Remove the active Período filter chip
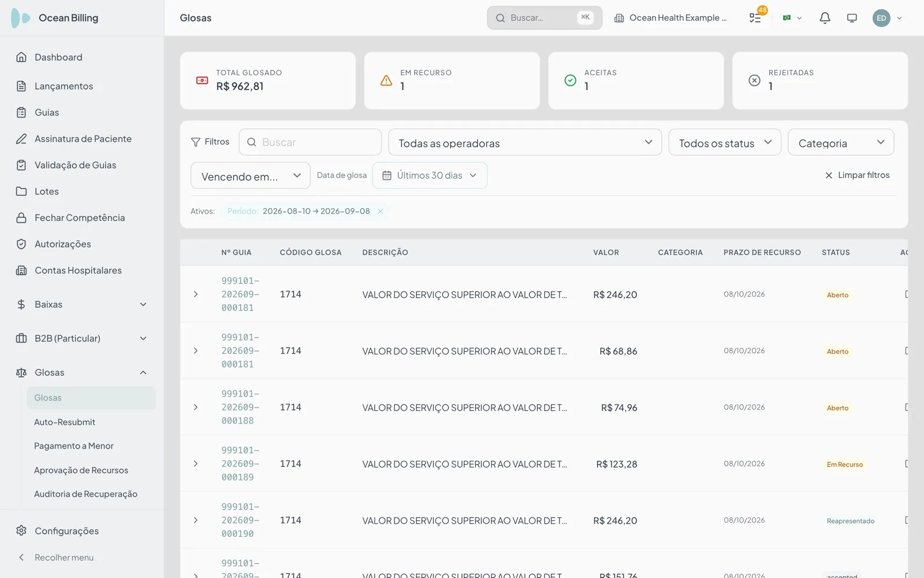The image size is (924, 578). pos(381,212)
